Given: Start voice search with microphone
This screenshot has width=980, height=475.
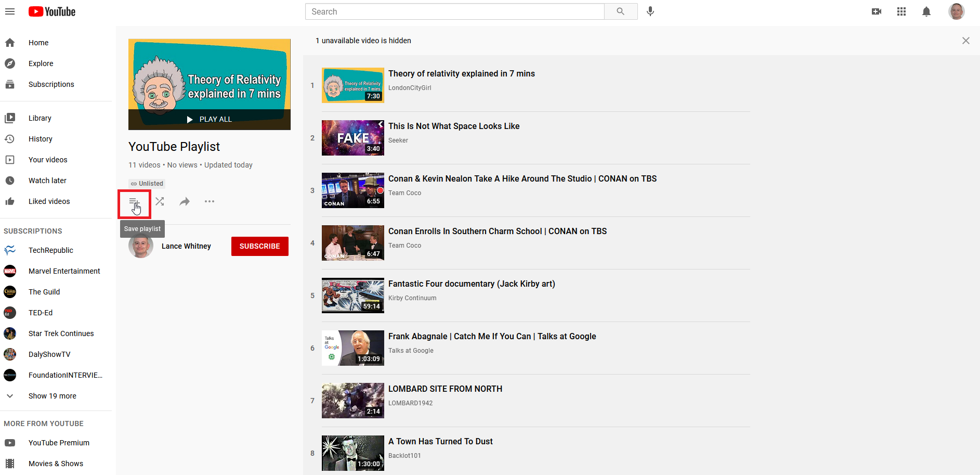Looking at the screenshot, I should coord(650,11).
